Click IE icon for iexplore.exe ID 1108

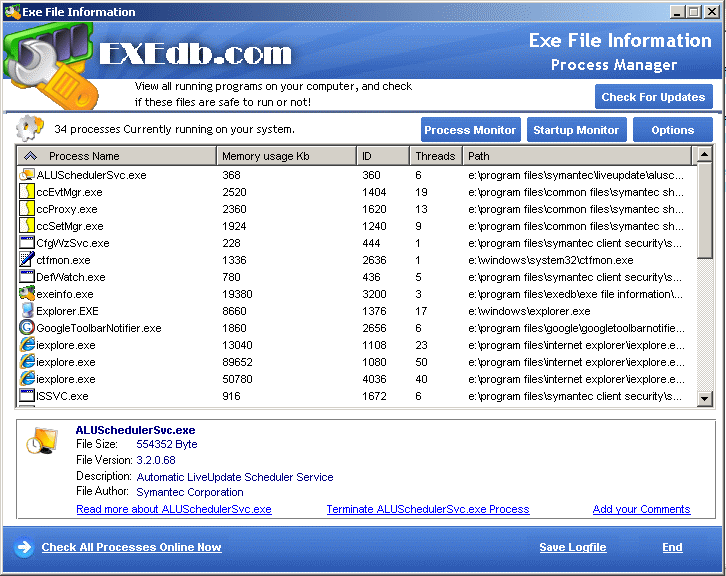tap(27, 345)
